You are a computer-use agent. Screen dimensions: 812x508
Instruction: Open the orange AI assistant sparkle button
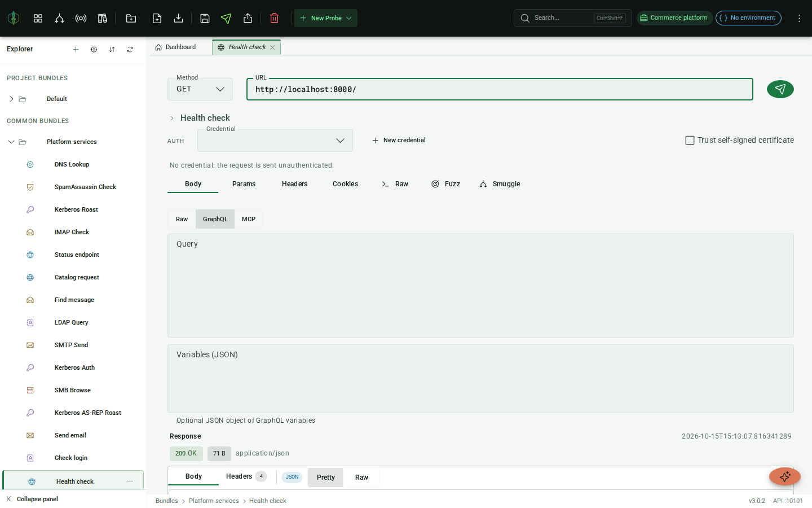[785, 476]
